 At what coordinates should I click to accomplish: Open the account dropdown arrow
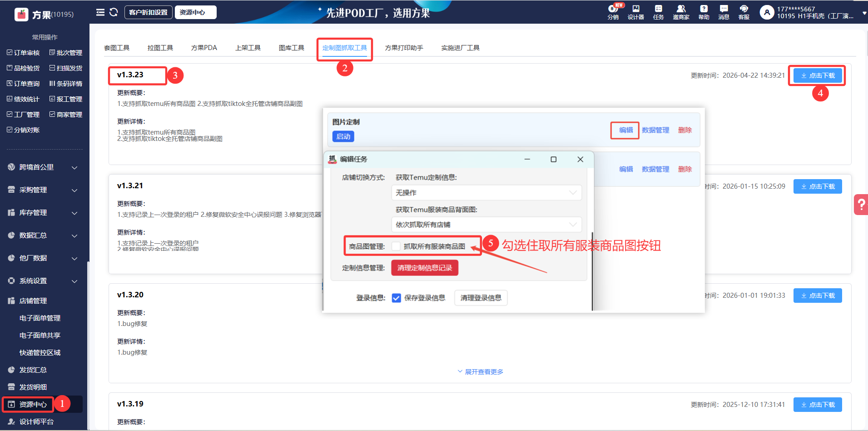864,13
